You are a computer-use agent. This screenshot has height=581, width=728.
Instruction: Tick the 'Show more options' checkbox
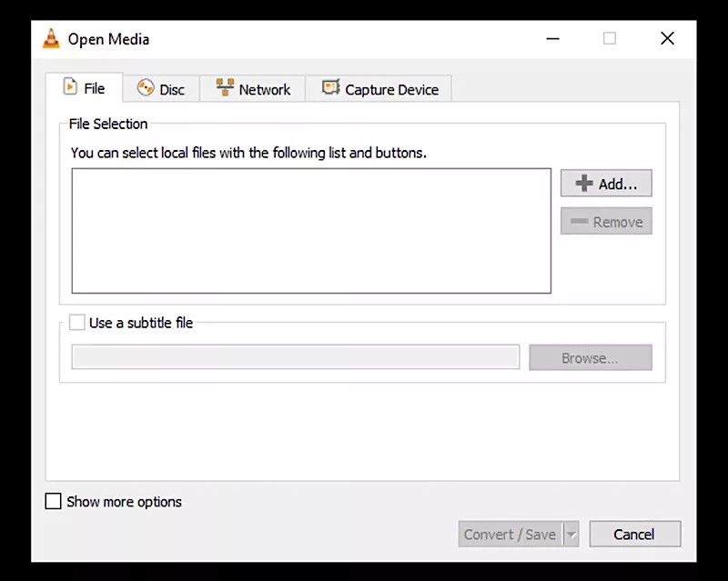pos(54,502)
